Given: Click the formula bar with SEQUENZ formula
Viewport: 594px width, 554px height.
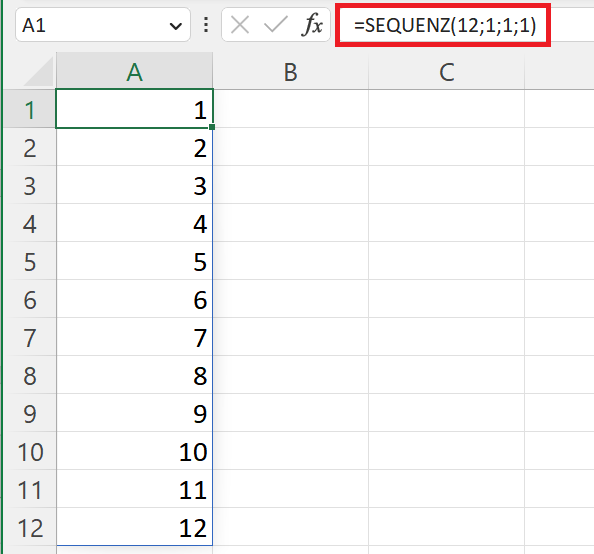Looking at the screenshot, I should tap(466, 26).
